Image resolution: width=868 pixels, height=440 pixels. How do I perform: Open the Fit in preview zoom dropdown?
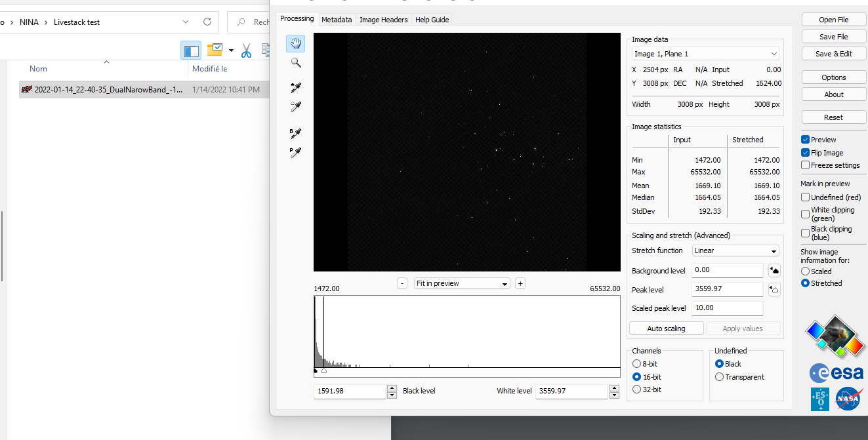(x=462, y=283)
